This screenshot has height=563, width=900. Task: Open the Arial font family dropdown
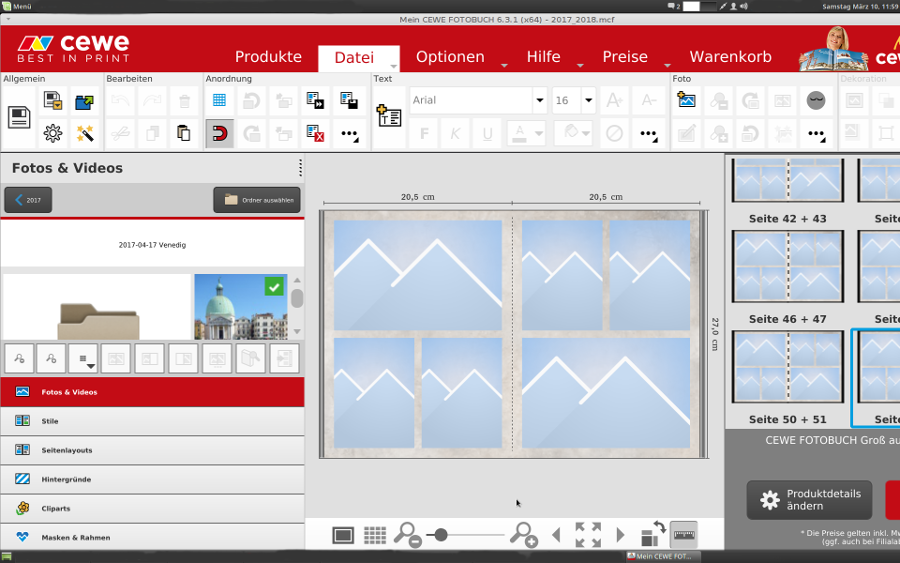pyautogui.click(x=539, y=100)
